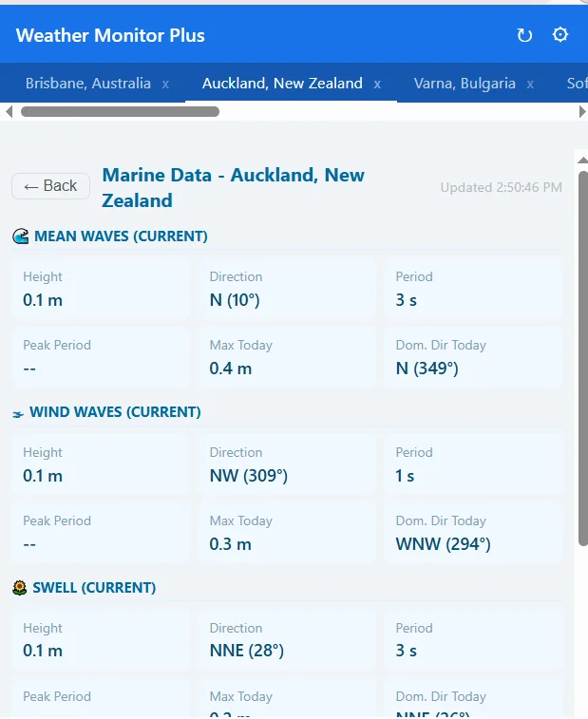Click Wind Waves Peak Period card

point(101,533)
